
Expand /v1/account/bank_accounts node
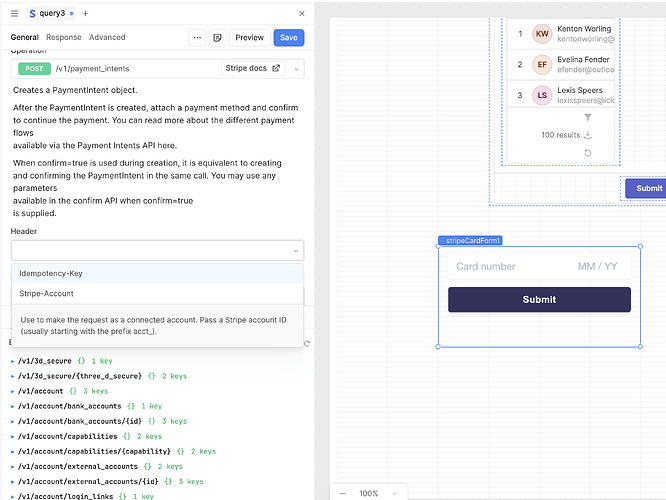tap(12, 407)
